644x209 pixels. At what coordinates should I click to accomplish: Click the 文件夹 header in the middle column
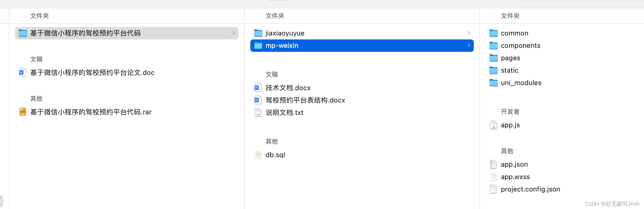[275, 16]
